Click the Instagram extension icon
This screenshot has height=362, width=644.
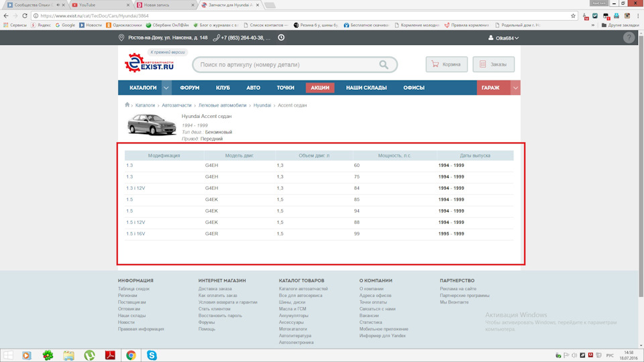[627, 15]
